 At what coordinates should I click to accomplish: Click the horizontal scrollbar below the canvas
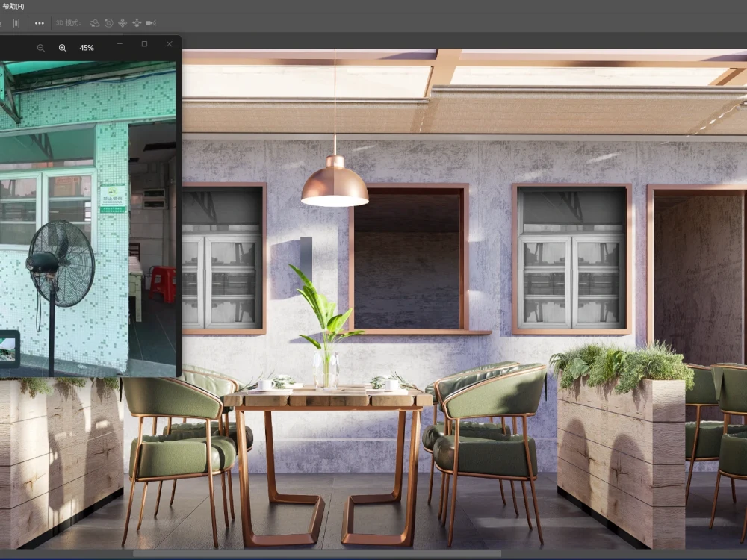tap(317, 553)
